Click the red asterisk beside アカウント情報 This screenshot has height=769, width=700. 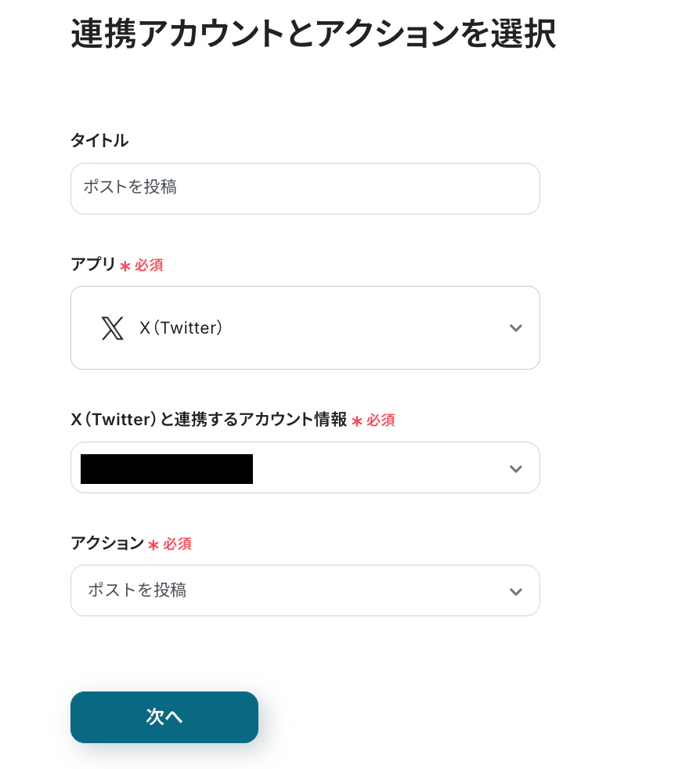click(357, 421)
